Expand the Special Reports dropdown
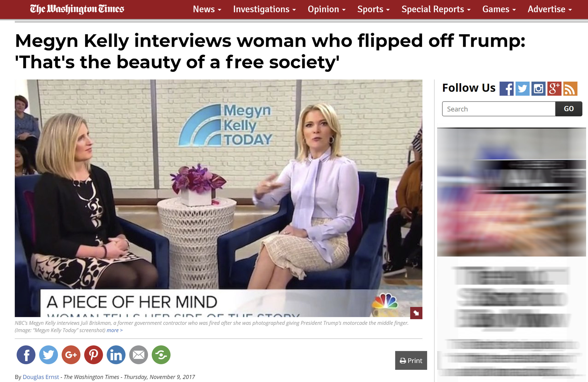Viewport: 588px width, 382px height. point(436,9)
